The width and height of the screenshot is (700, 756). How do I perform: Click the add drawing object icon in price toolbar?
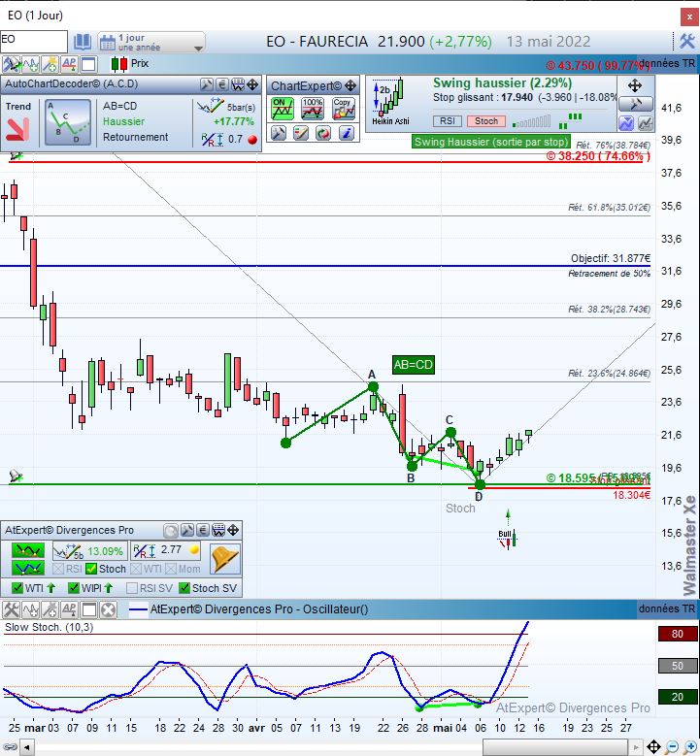click(x=50, y=64)
